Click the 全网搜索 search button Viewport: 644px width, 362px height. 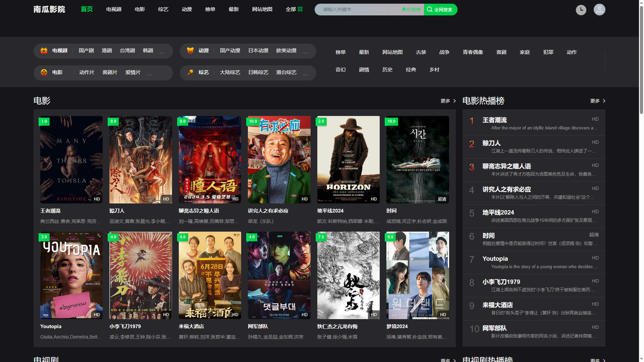coord(440,9)
